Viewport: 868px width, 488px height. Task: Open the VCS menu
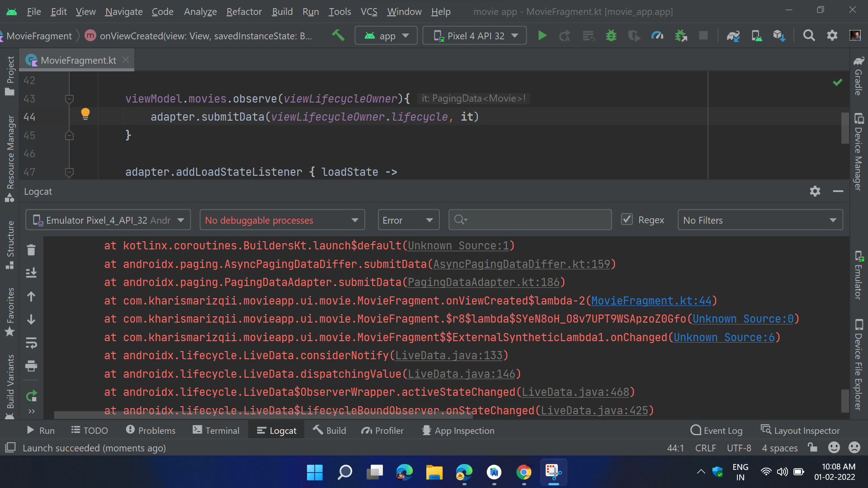[x=369, y=12]
